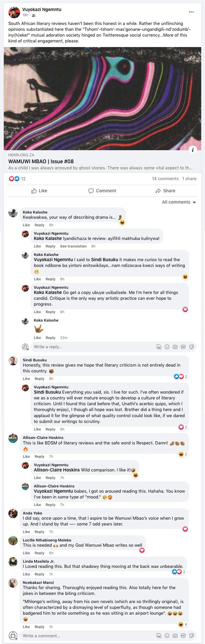
Task: Like Sindi Busuku's comment
Action: tap(26, 378)
